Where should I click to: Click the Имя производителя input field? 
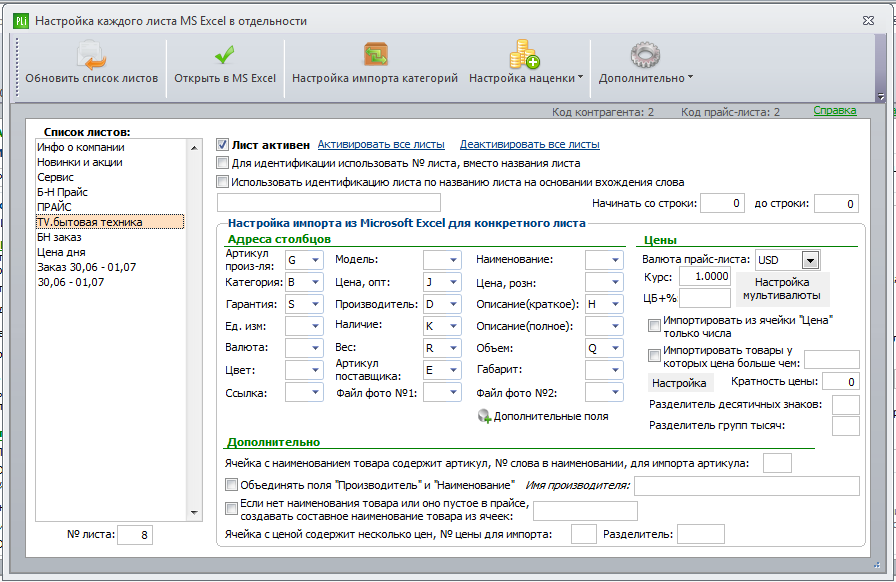747,485
